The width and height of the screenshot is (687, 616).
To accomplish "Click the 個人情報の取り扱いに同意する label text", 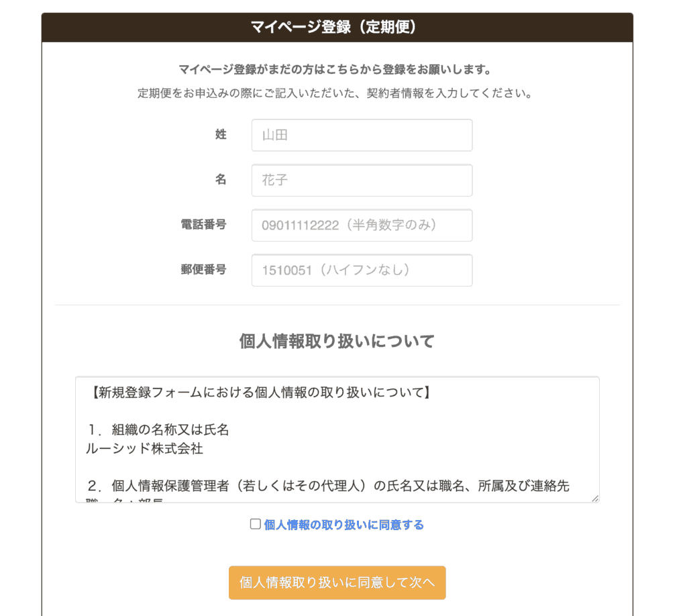I will click(x=344, y=525).
